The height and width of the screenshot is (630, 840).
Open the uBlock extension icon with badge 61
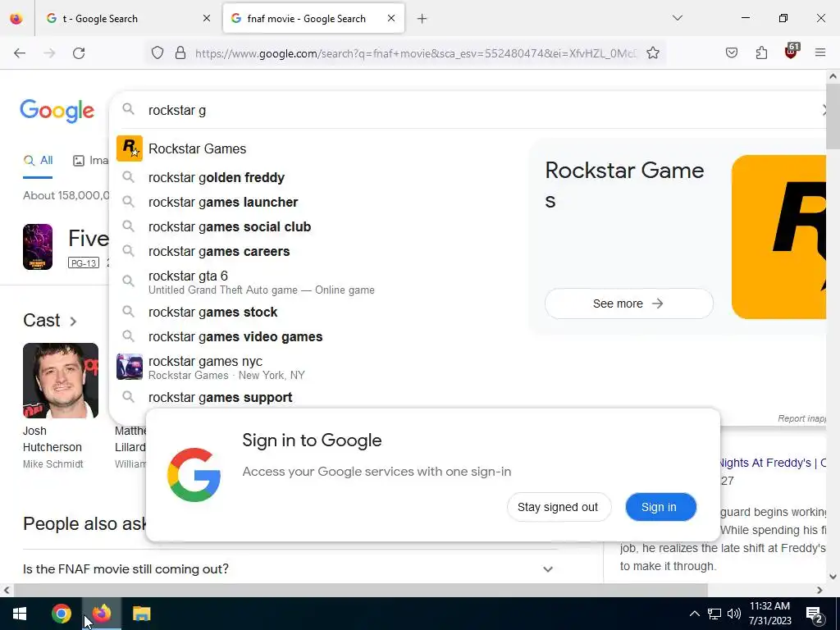pos(792,52)
